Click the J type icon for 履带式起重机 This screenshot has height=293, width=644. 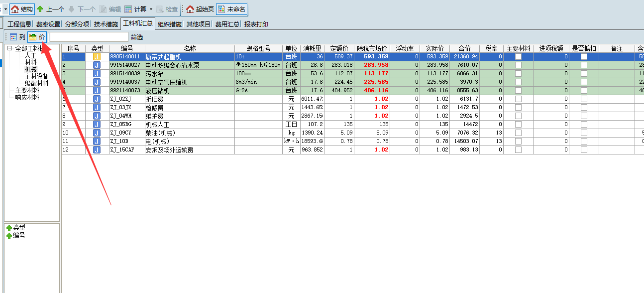(x=97, y=57)
